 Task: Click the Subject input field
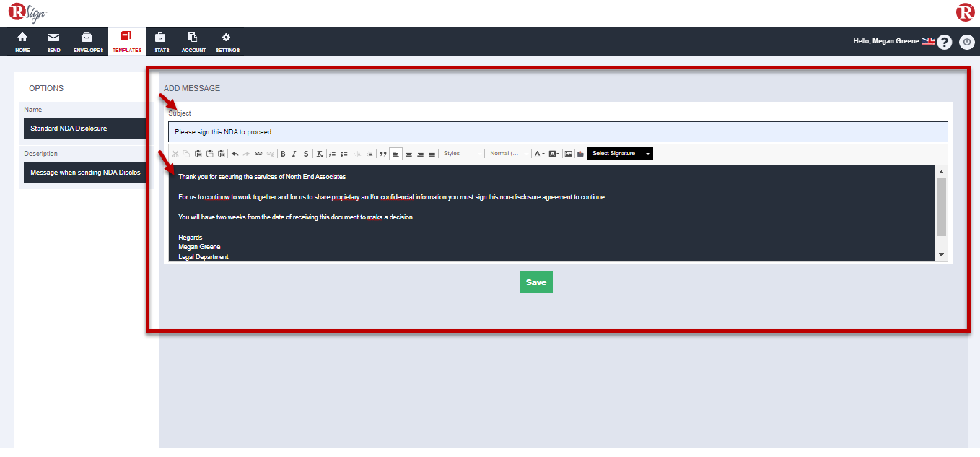(557, 132)
